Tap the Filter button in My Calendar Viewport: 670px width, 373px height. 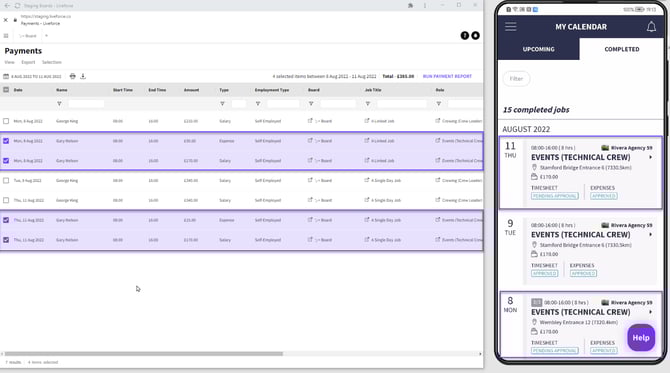click(x=516, y=79)
